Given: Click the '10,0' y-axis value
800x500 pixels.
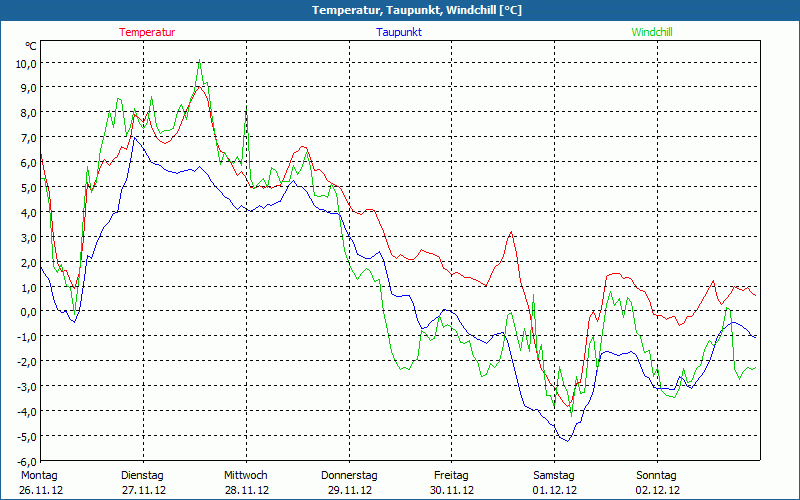Looking at the screenshot, I should [26, 64].
